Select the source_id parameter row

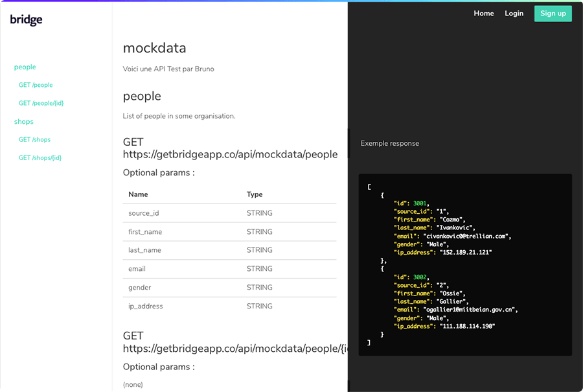229,213
